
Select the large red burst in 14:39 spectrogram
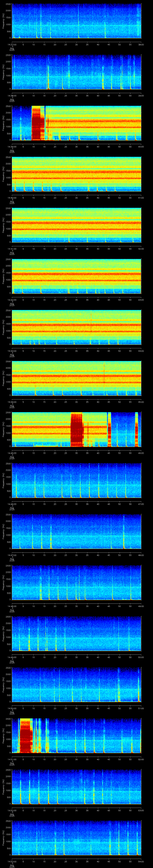(38, 123)
